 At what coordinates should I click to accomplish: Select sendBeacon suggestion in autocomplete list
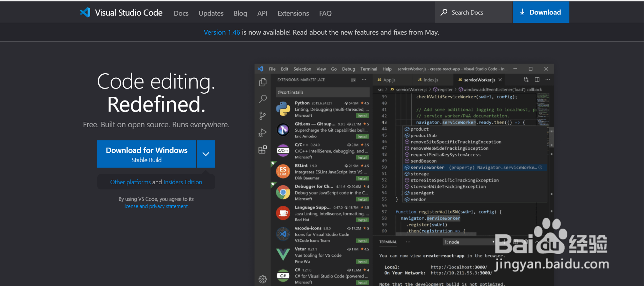coord(474,161)
